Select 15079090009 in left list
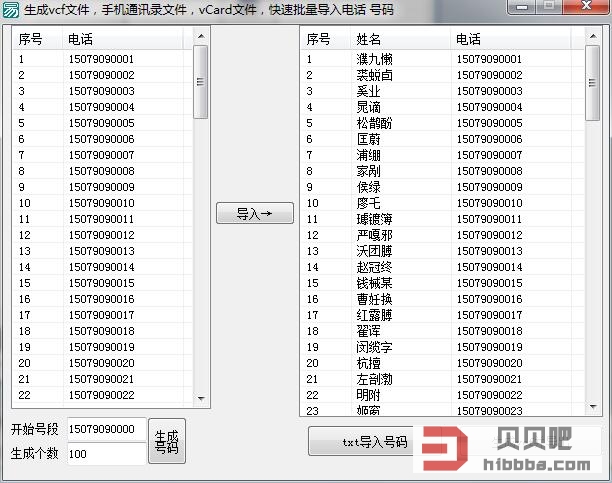612x483 pixels. [x=101, y=187]
